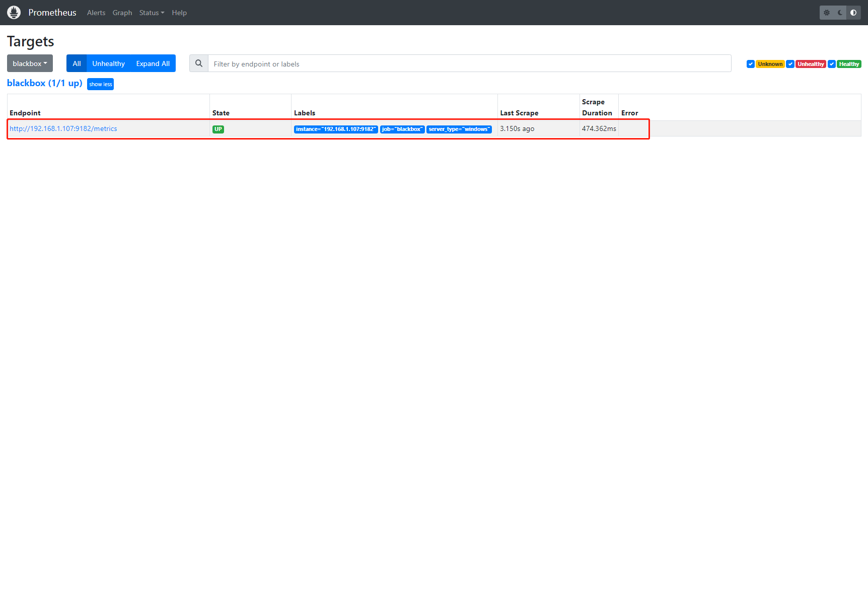Click the green UP state badge
Image resolution: width=868 pixels, height=602 pixels.
218,129
